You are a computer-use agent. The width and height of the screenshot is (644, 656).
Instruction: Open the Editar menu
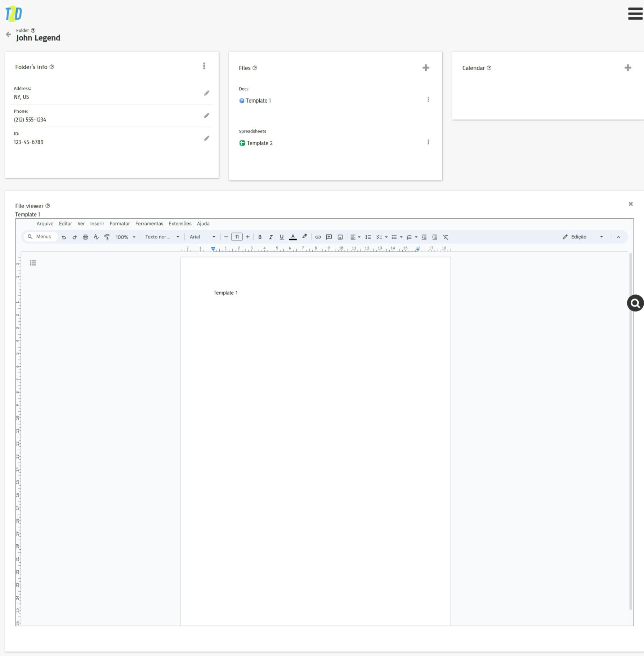[x=66, y=224]
